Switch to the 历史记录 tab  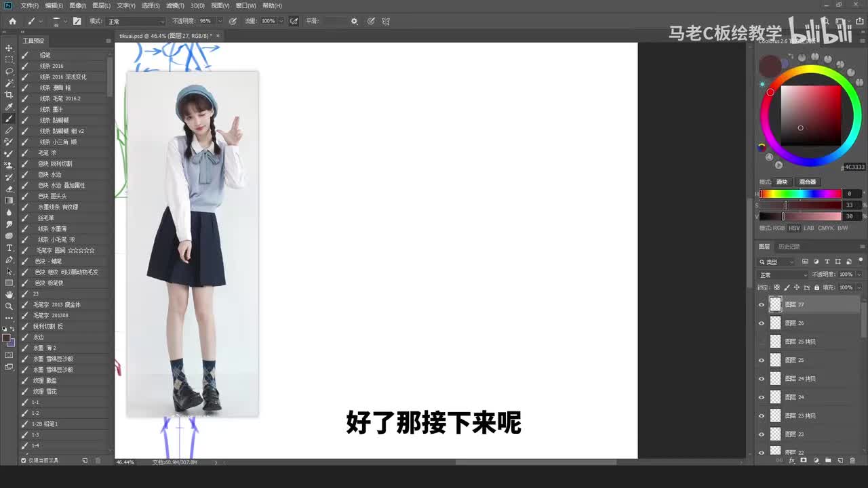coord(789,247)
